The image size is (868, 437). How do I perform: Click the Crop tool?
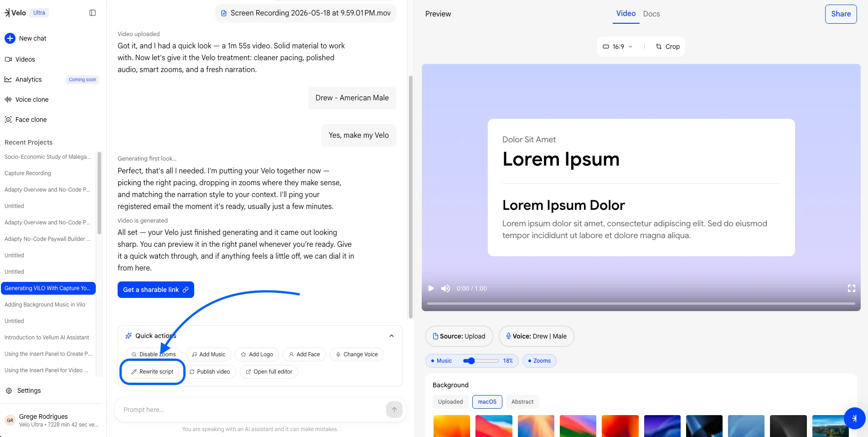(668, 47)
